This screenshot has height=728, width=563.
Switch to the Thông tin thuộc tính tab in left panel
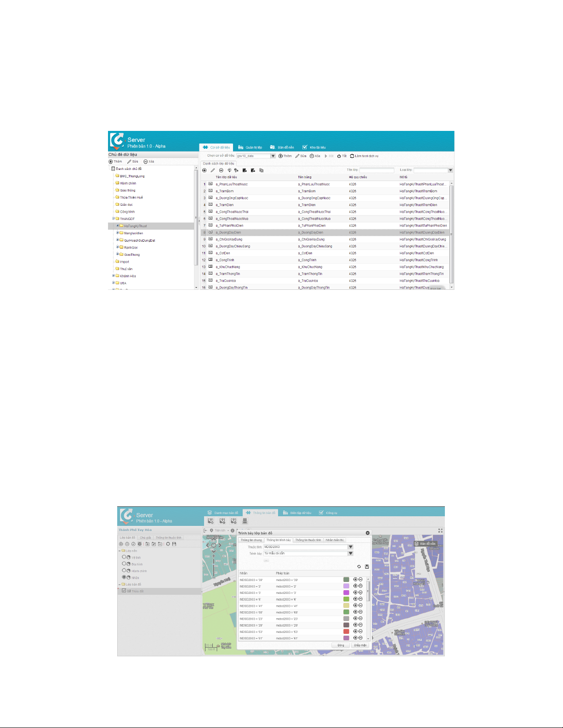click(x=168, y=537)
